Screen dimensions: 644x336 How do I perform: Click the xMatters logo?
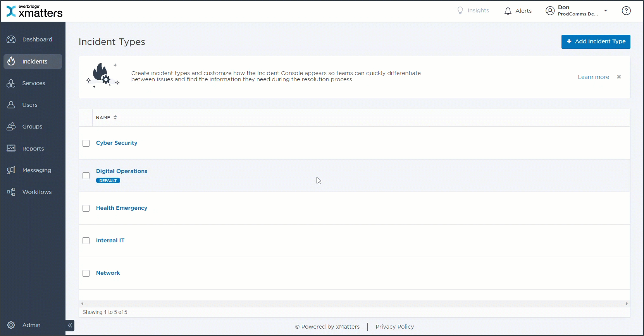(34, 11)
